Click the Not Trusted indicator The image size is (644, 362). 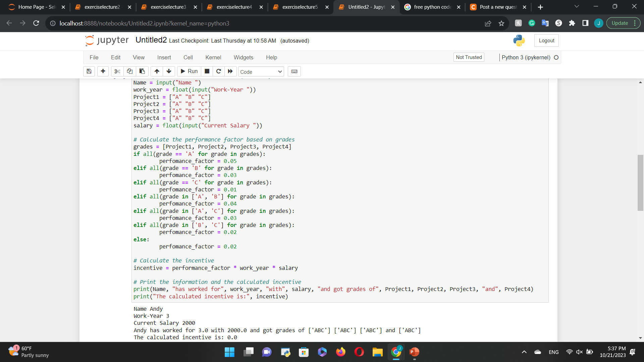(469, 57)
